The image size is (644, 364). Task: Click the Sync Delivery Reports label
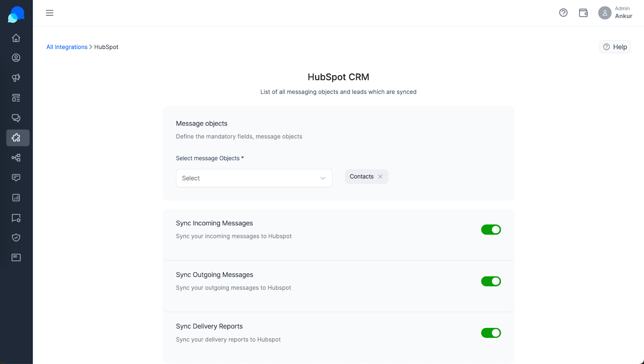209,326
